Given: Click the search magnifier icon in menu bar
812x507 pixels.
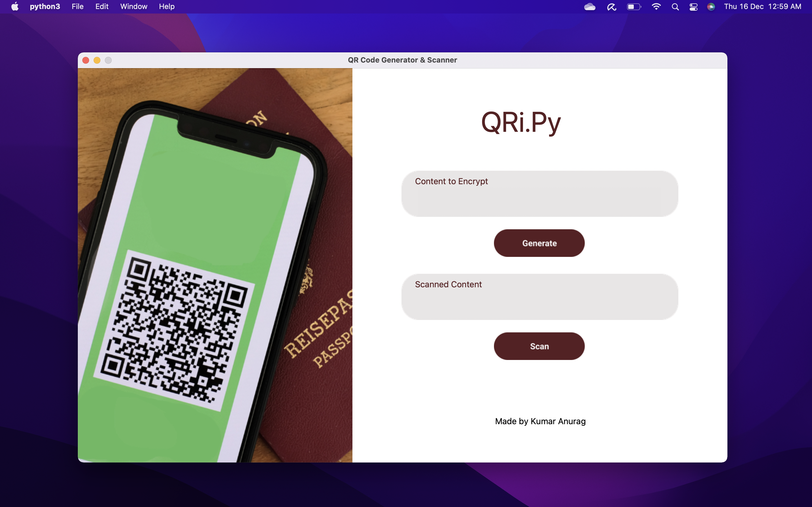Looking at the screenshot, I should 674,7.
